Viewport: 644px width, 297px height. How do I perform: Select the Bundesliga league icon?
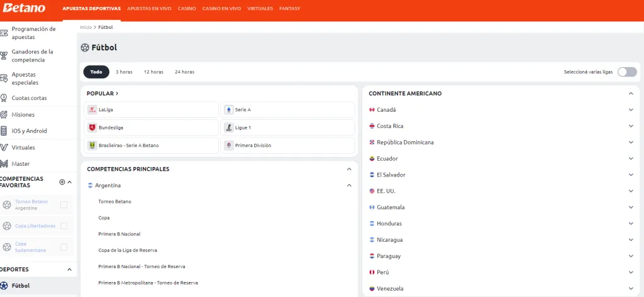click(92, 127)
